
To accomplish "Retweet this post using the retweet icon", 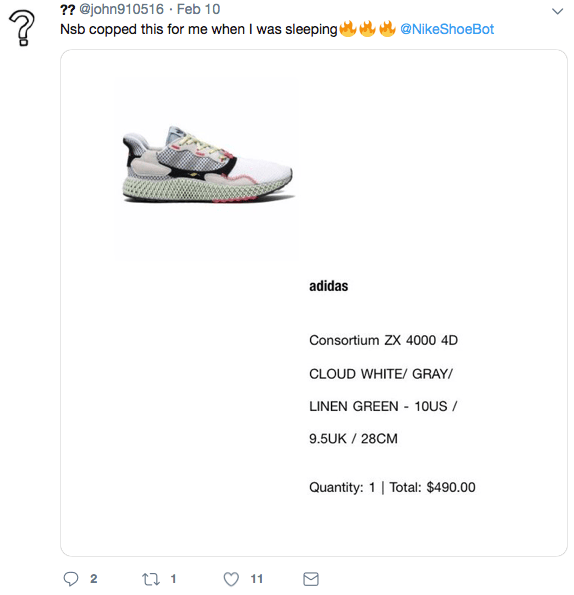I will coord(151,579).
